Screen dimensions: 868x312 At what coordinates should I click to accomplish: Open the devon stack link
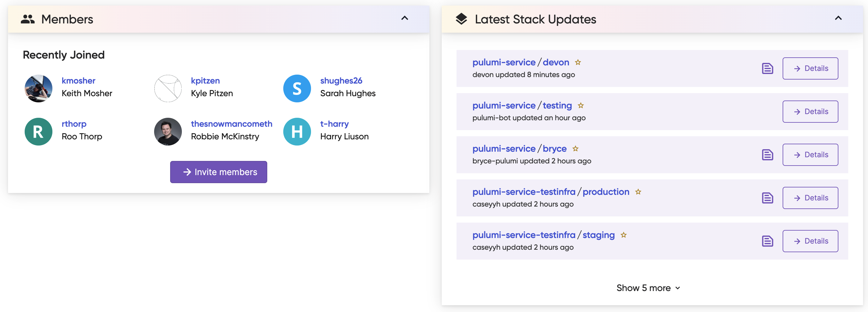[556, 62]
